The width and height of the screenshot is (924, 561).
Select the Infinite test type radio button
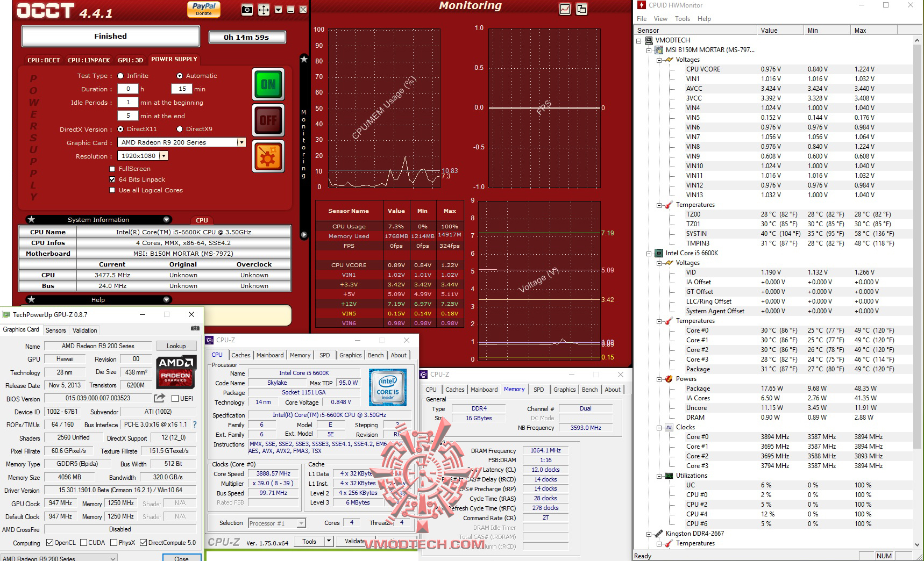pyautogui.click(x=120, y=76)
